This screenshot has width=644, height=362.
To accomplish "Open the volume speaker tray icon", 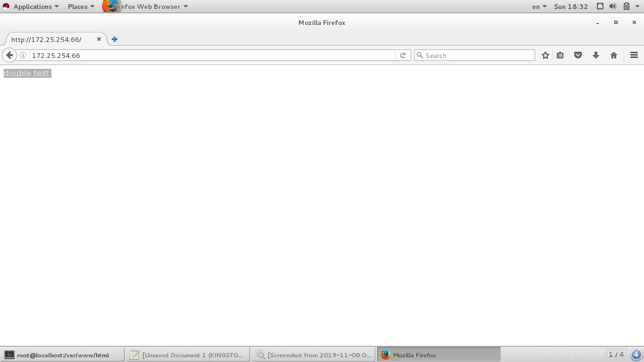I will pos(613,7).
